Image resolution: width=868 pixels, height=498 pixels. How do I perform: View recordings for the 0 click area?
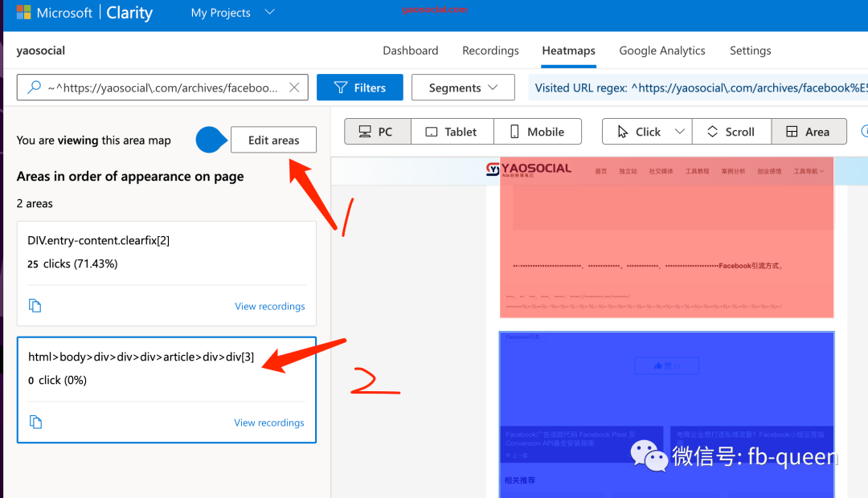(x=269, y=422)
